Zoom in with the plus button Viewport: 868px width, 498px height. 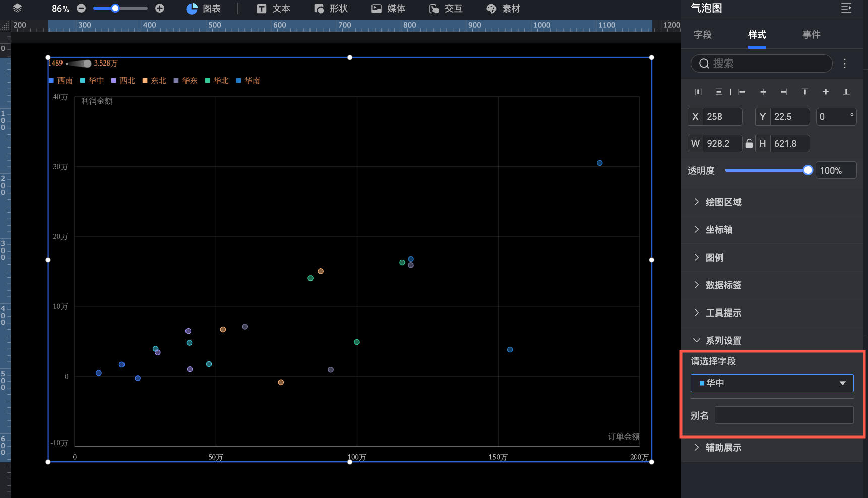160,8
